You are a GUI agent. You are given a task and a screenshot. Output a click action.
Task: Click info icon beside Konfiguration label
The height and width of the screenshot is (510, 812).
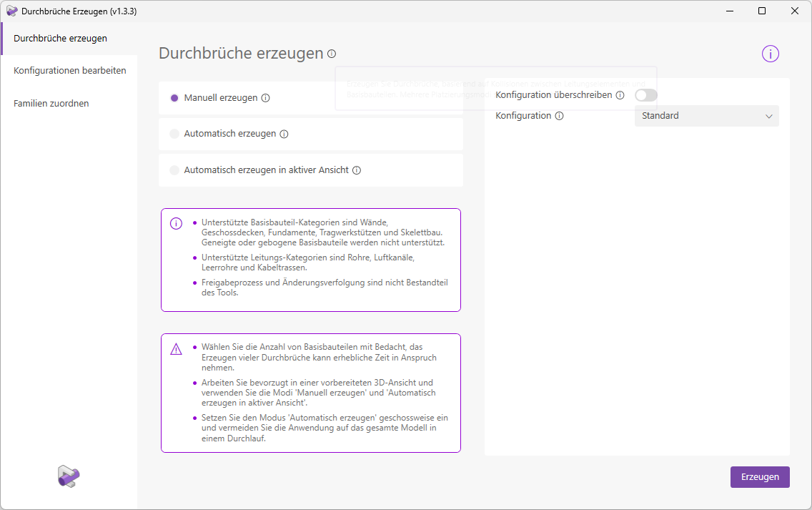click(x=559, y=116)
